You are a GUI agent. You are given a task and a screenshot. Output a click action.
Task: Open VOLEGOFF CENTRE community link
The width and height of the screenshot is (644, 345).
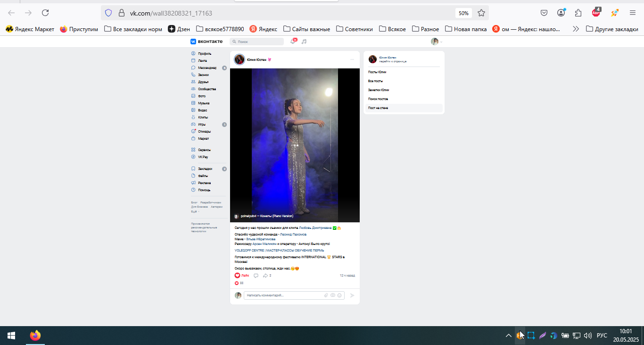pos(279,251)
